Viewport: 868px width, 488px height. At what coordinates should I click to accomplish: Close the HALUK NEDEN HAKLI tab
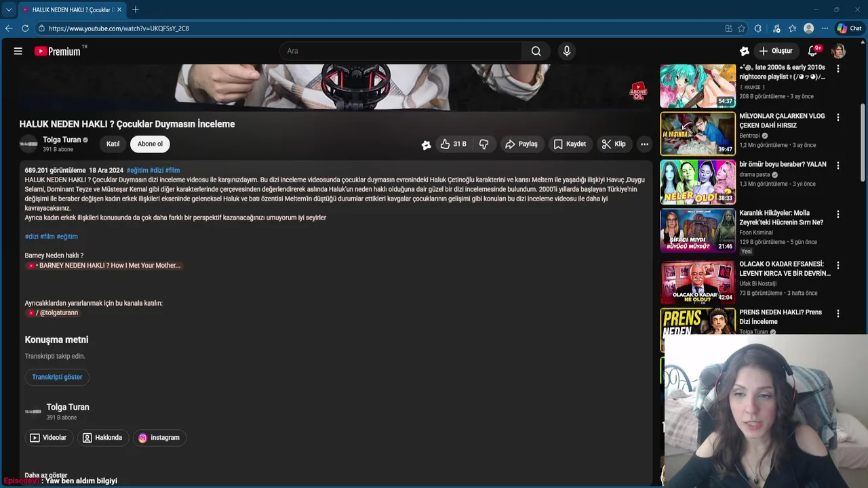pyautogui.click(x=118, y=10)
